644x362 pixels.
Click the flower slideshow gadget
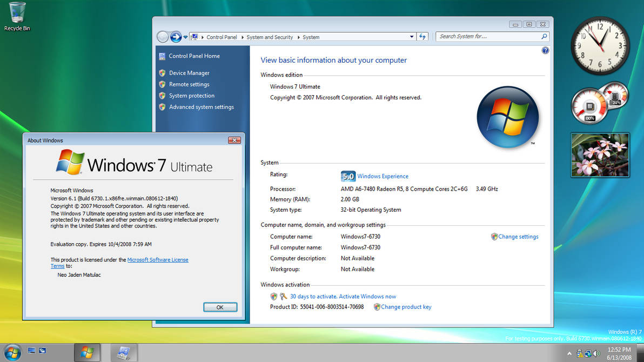[x=600, y=155]
